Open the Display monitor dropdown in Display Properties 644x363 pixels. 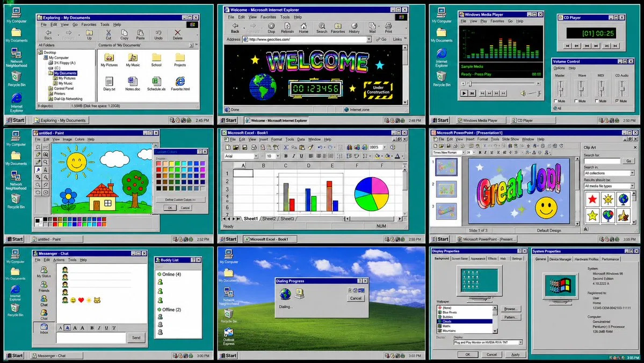point(520,342)
